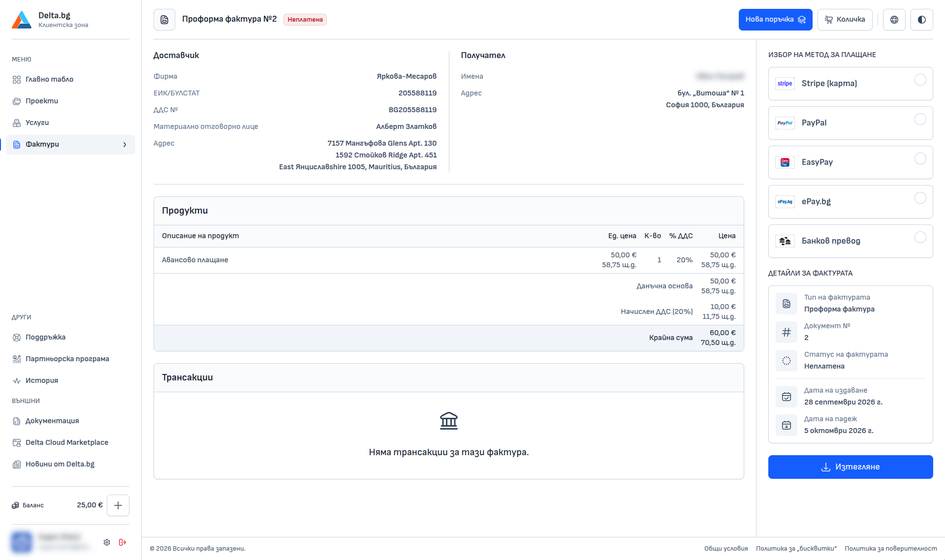Image resolution: width=945 pixels, height=560 pixels.
Task: Open Проекти menu item
Action: click(x=70, y=101)
